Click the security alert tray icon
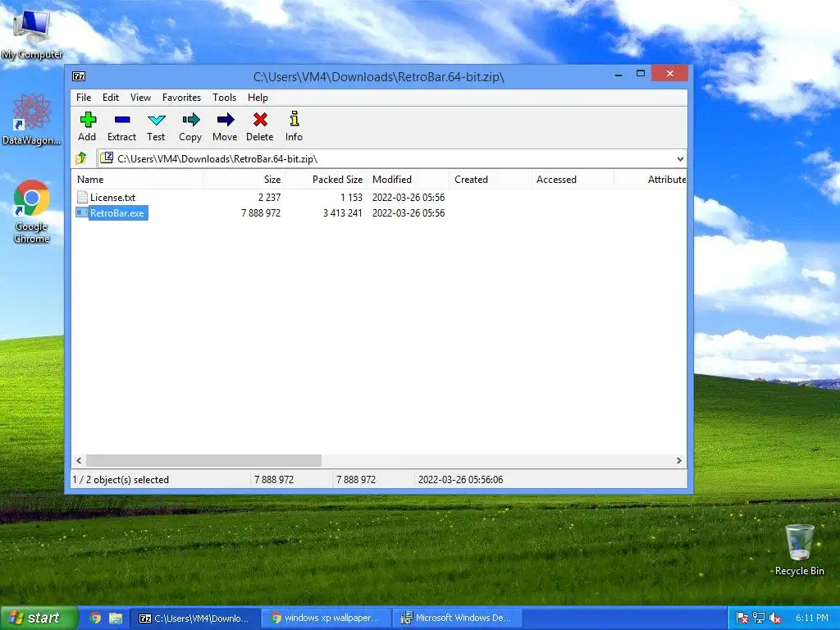 coord(742,619)
